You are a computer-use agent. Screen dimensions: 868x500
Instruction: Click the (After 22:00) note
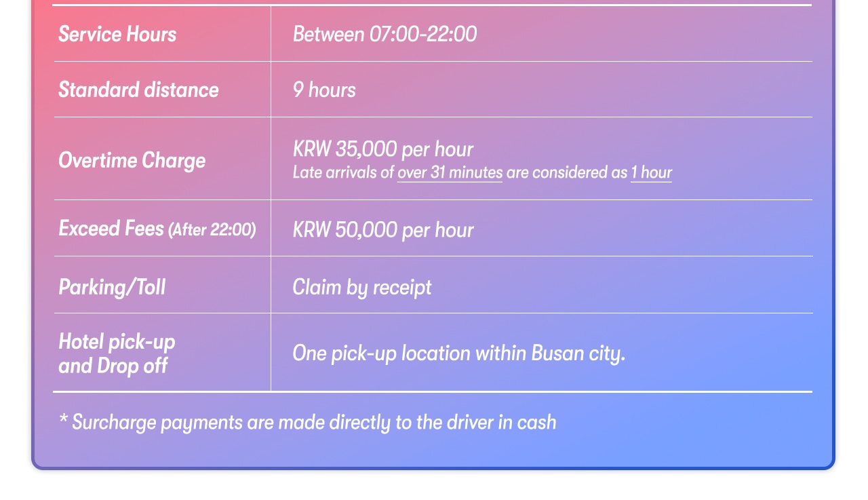[212, 230]
